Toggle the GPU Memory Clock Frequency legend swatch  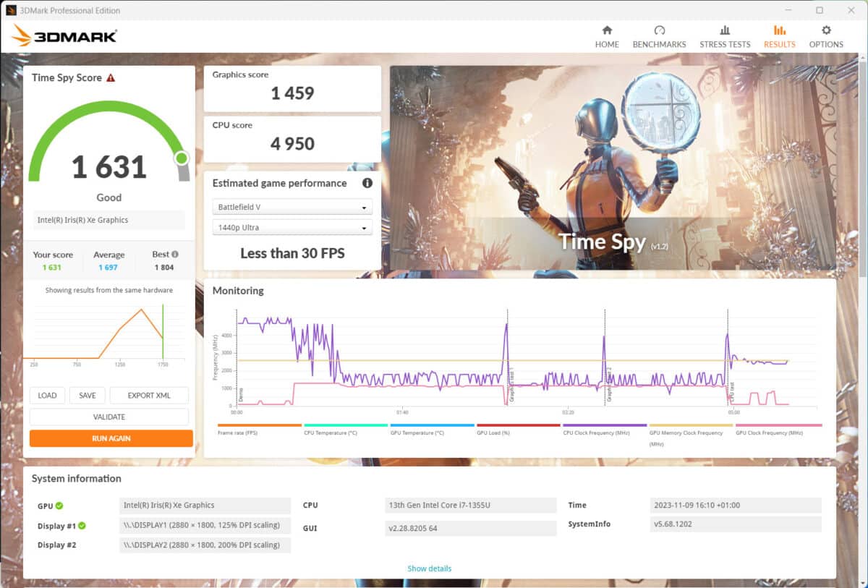[692, 425]
